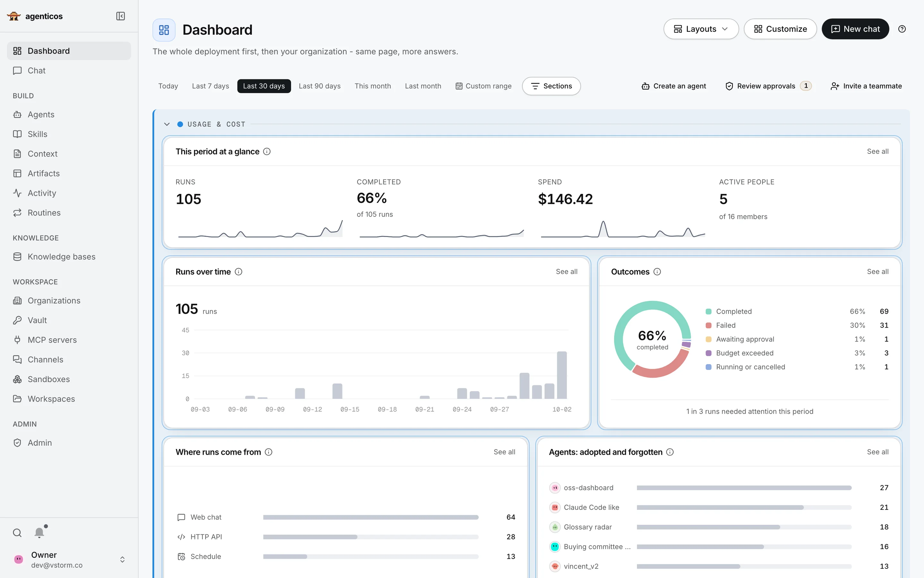Click the info icon beside Where runs come from
This screenshot has height=578, width=924.
tap(269, 452)
